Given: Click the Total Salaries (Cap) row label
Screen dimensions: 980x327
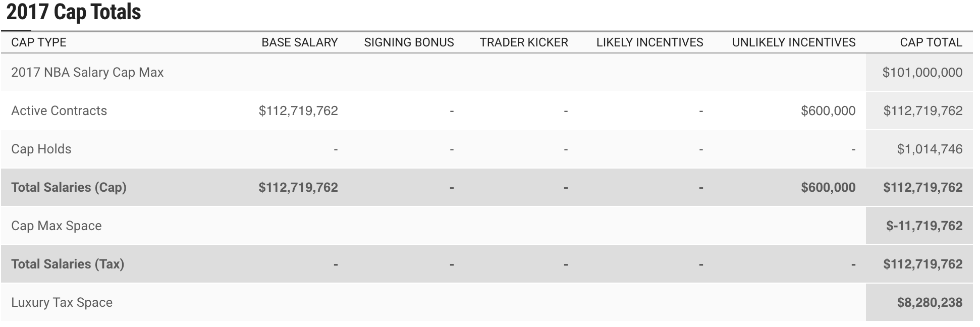Looking at the screenshot, I should 69,187.
